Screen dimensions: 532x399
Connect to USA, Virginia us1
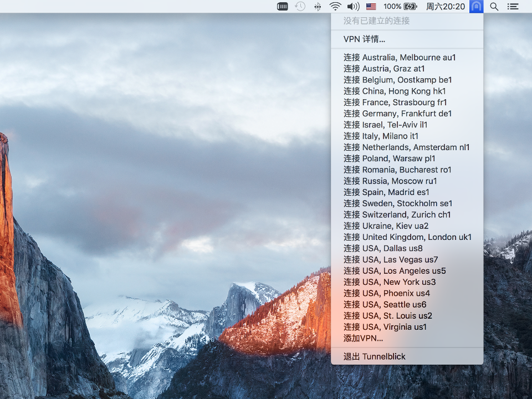407,327
